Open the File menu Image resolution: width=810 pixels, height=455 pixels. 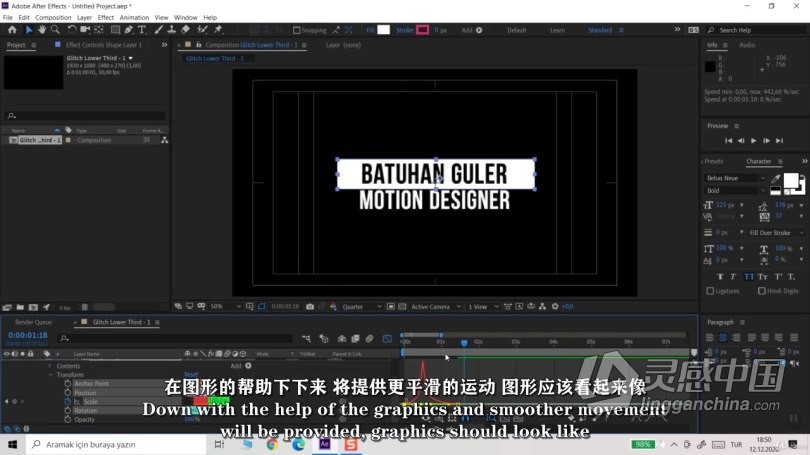click(x=8, y=18)
